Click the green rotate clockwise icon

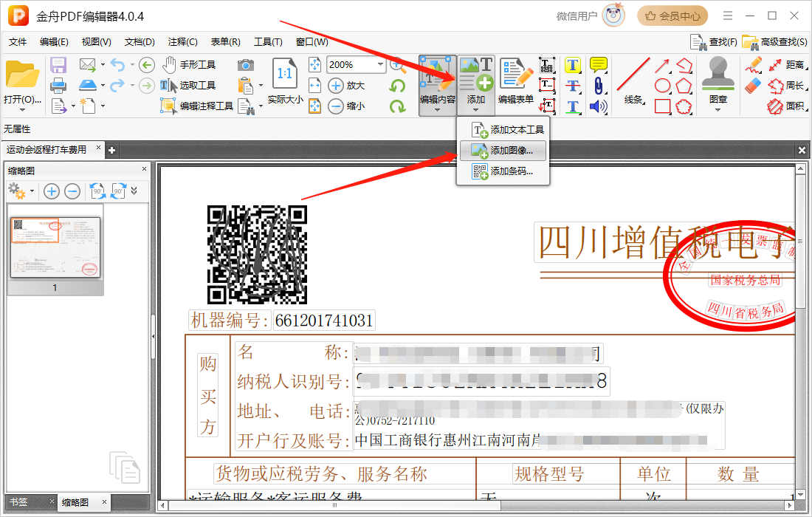coord(397,106)
